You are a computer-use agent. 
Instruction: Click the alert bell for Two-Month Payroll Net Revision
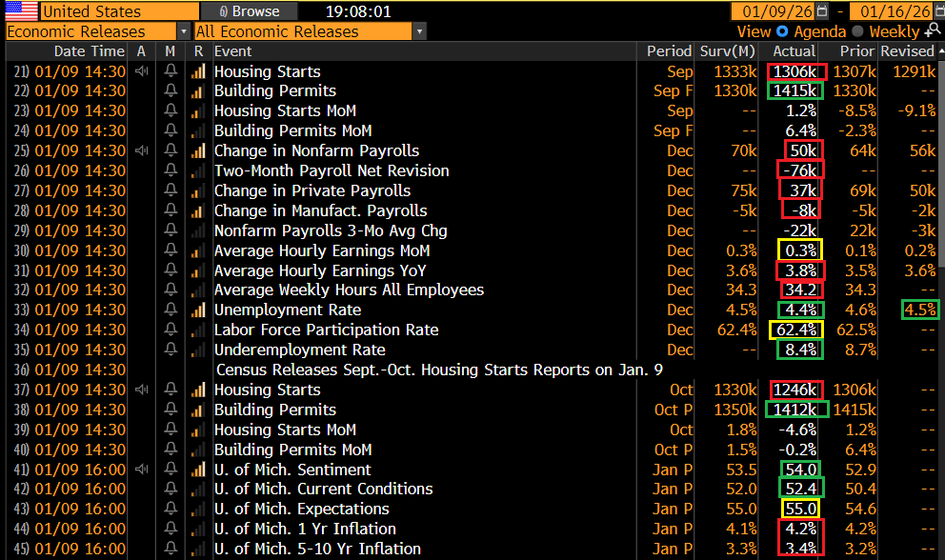point(171,171)
